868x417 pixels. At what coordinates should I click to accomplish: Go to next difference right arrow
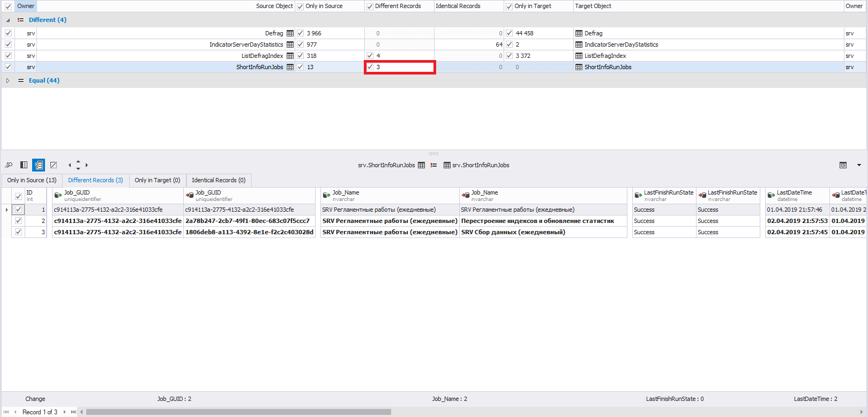click(x=87, y=165)
